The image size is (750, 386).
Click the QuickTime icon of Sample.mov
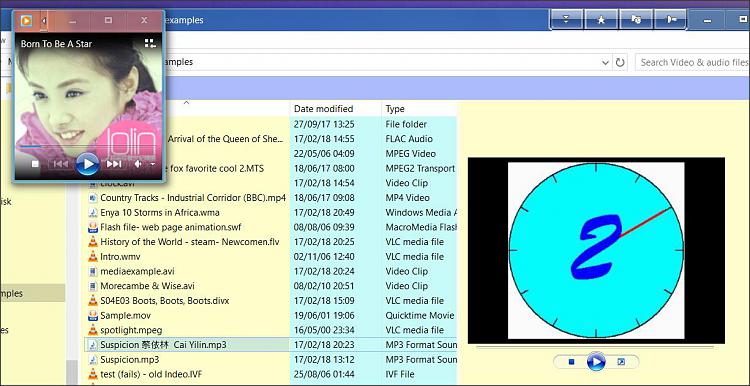pyautogui.click(x=93, y=316)
